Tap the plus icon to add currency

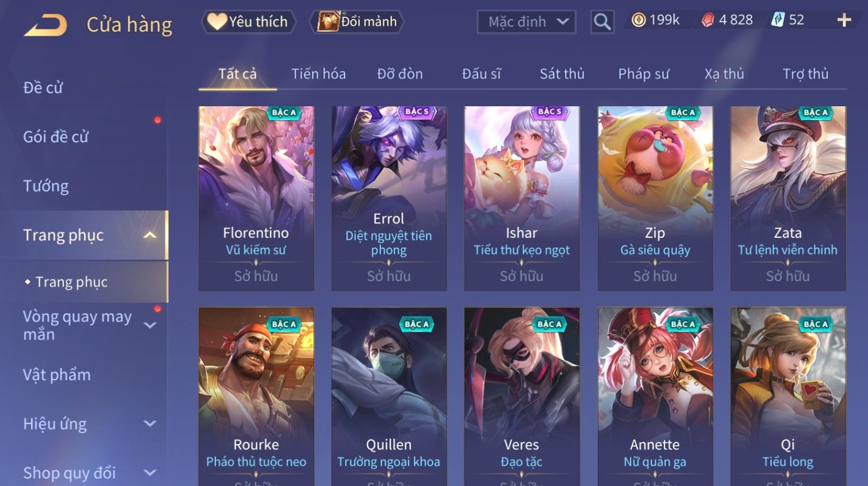[844, 20]
